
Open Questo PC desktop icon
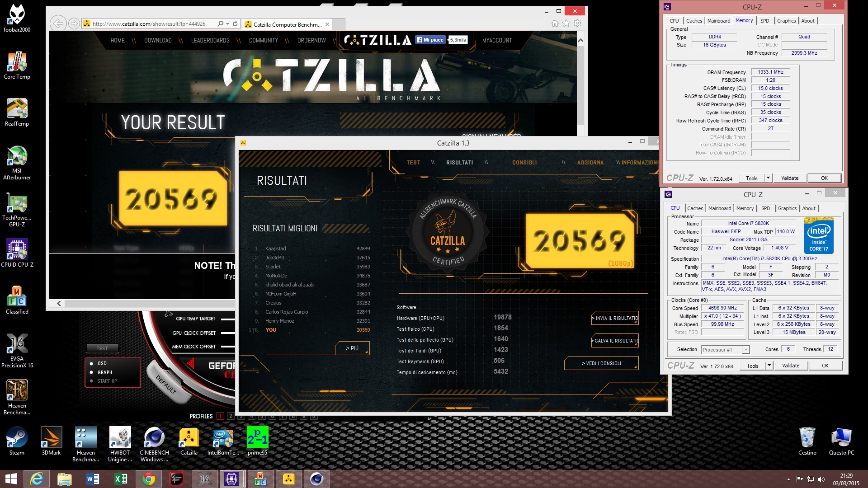click(x=842, y=441)
